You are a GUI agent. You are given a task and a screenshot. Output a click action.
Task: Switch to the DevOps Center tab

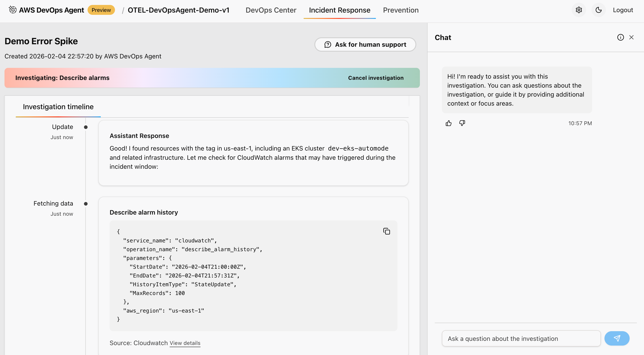(x=271, y=10)
